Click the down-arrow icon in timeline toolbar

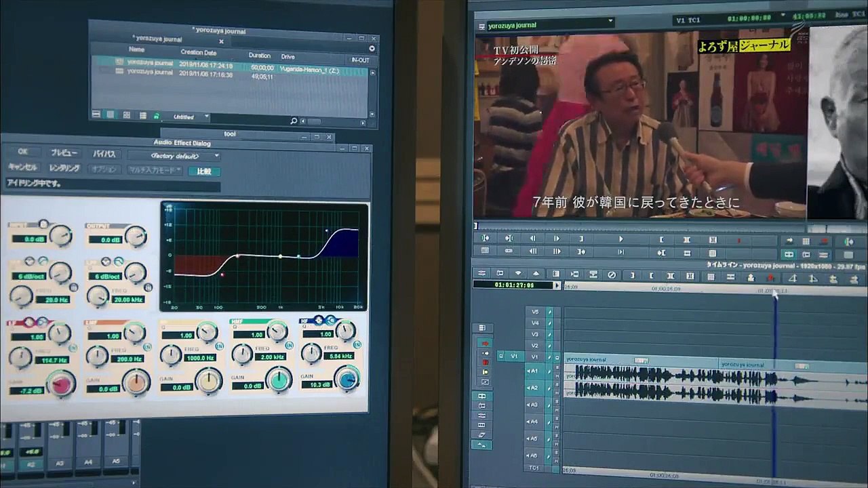point(519,274)
